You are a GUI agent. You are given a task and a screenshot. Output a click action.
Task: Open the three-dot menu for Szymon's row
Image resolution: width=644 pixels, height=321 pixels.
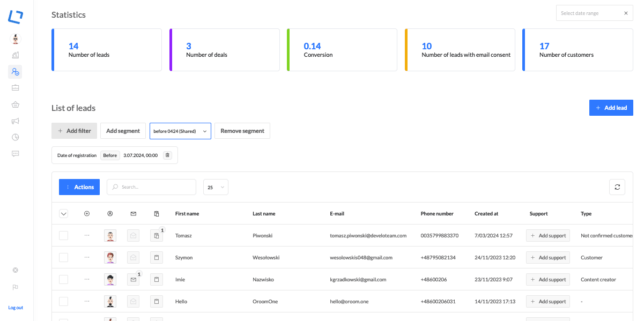click(x=87, y=258)
